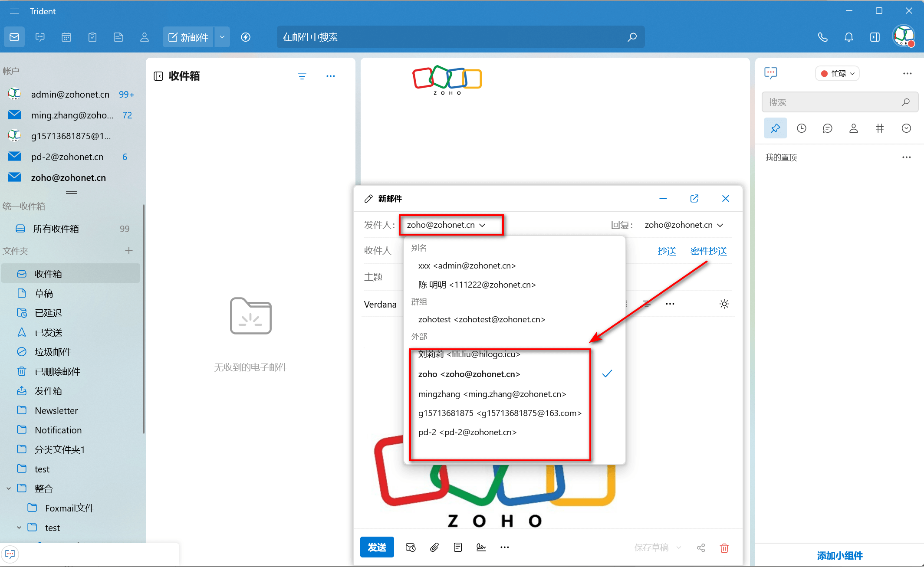Click the schedule send icon next to 发送
The image size is (924, 567).
[411, 547]
